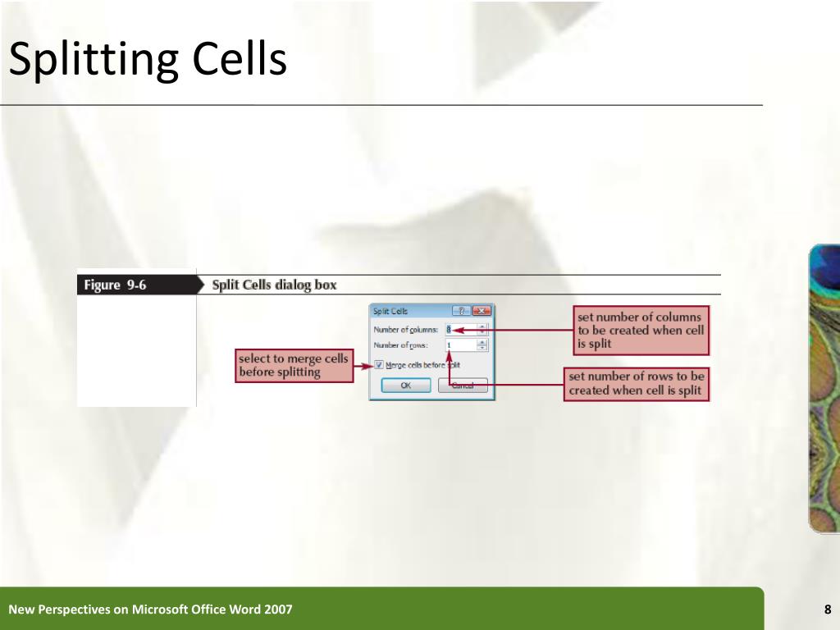This screenshot has width=840, height=630.
Task: Click the Figure 9-6 label
Action: 115,285
